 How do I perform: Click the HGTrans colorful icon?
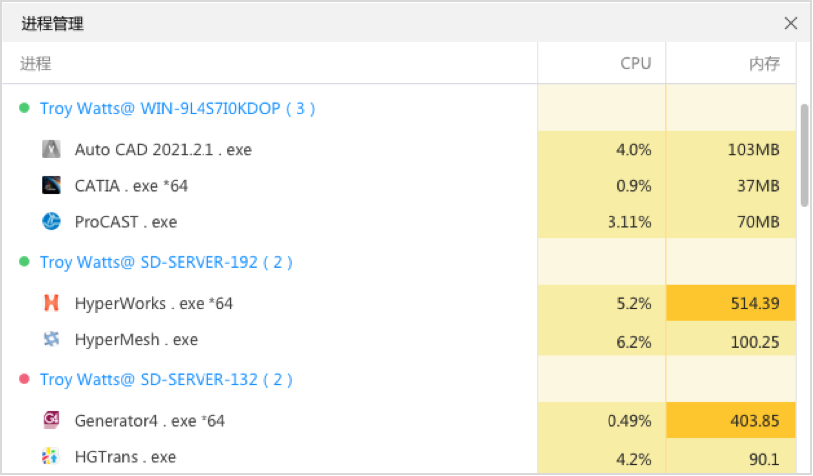tap(52, 457)
